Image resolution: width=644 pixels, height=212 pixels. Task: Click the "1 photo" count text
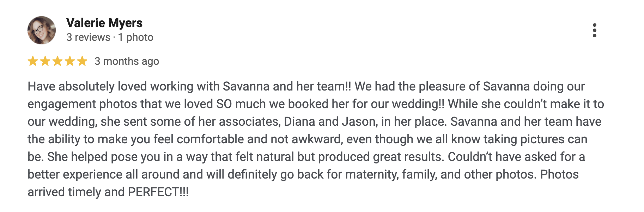coord(136,37)
